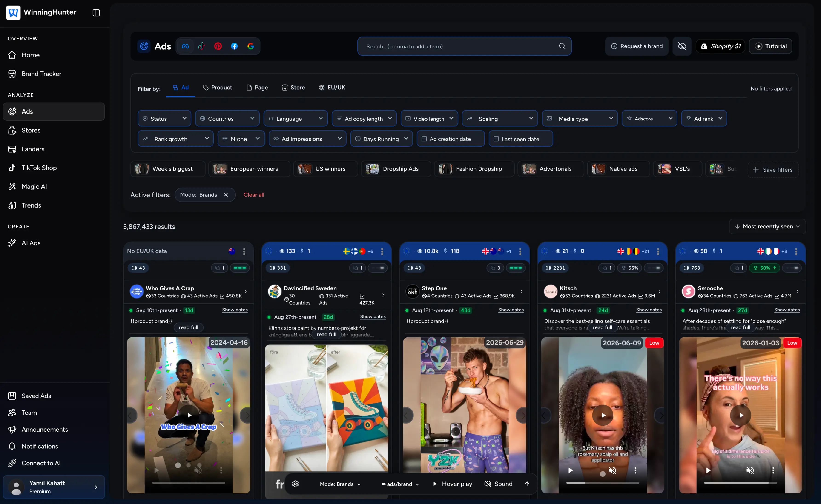Click the ads search input field
Viewport: 821px width, 504px height.
coord(464,46)
